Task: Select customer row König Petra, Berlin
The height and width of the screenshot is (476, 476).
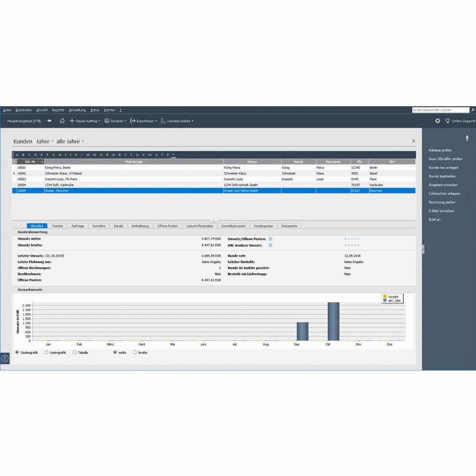Action: pos(214,168)
